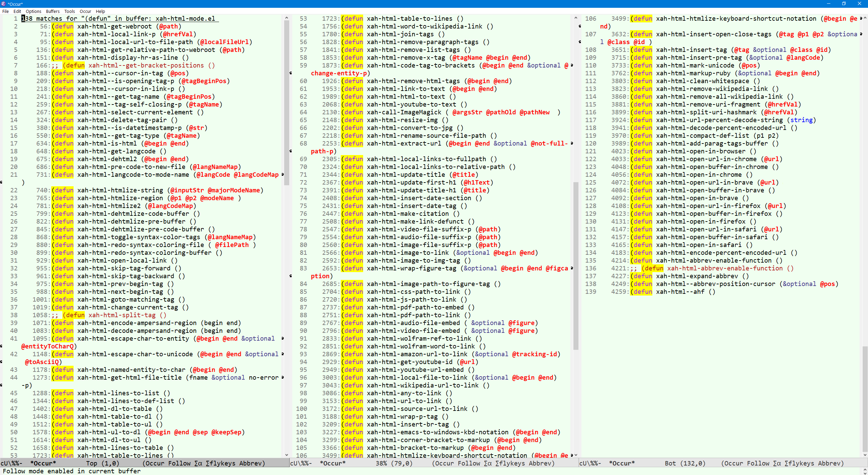This screenshot has width=868, height=475.
Task: Go to match xah-call-ImageMagick
Action: pos(404,112)
